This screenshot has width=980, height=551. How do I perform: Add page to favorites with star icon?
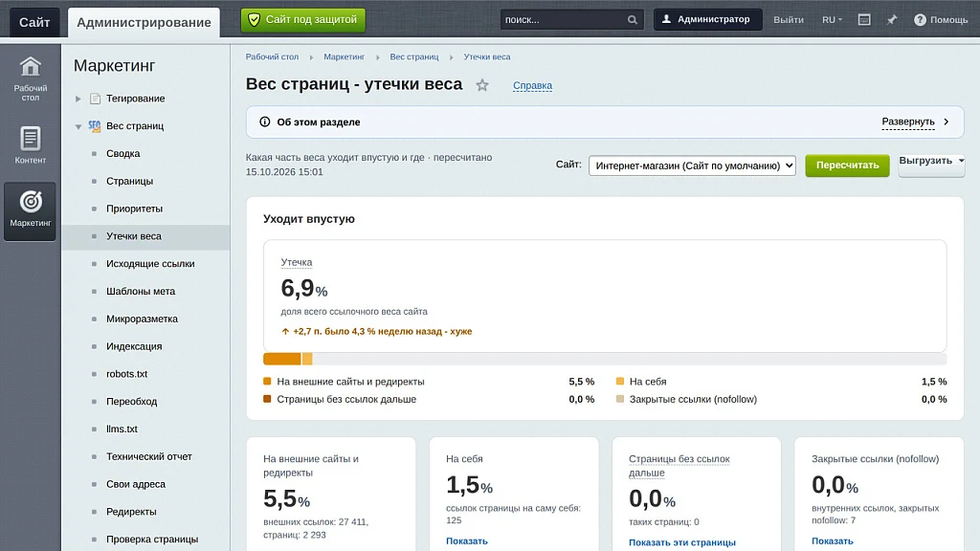pyautogui.click(x=482, y=85)
